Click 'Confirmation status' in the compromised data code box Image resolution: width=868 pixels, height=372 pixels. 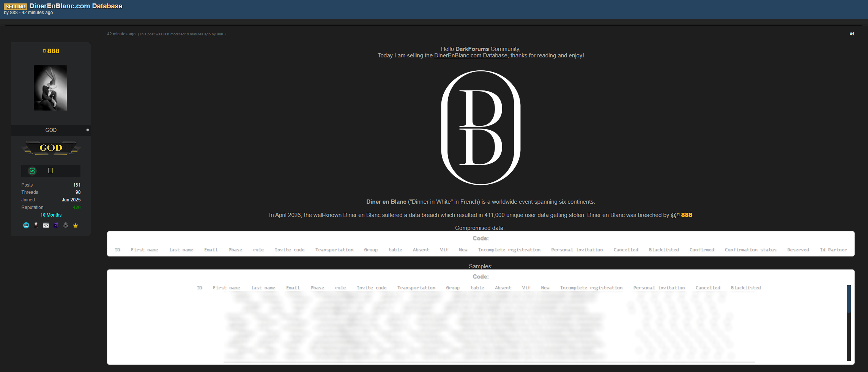(x=750, y=250)
